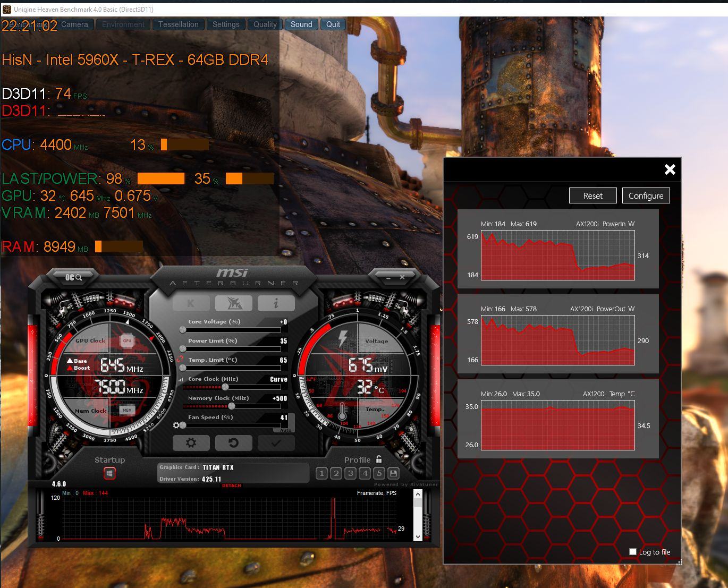The height and width of the screenshot is (588, 728).
Task: Open the Tessellation menu in Heaven
Action: pyautogui.click(x=179, y=24)
